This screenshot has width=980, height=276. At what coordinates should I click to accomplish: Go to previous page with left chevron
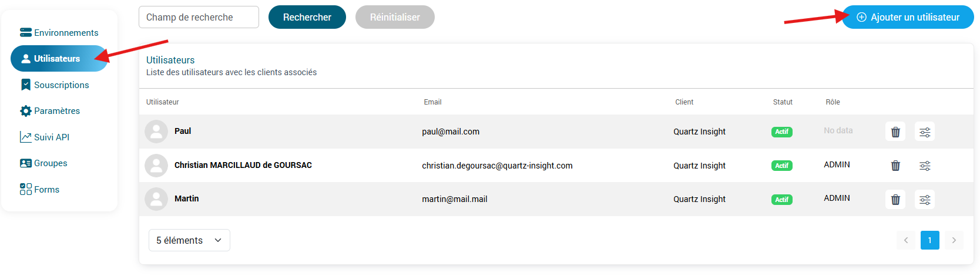906,240
